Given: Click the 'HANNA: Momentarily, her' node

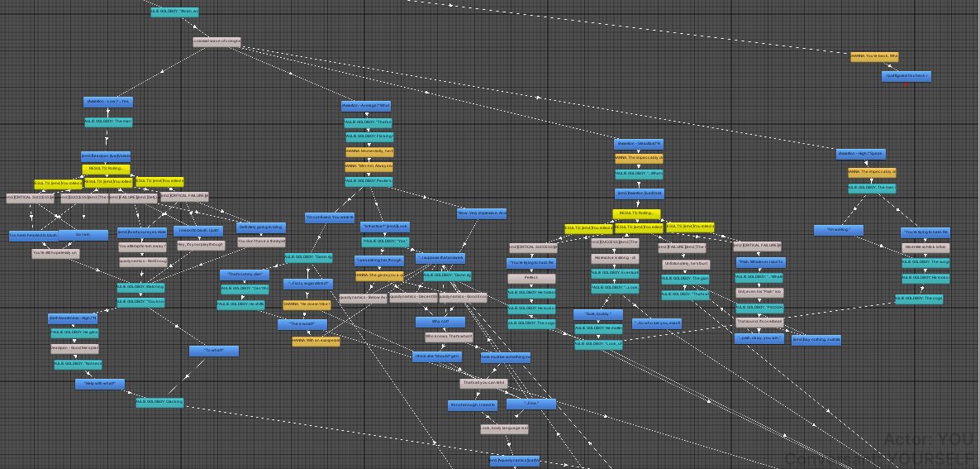Looking at the screenshot, I should click(x=369, y=152).
